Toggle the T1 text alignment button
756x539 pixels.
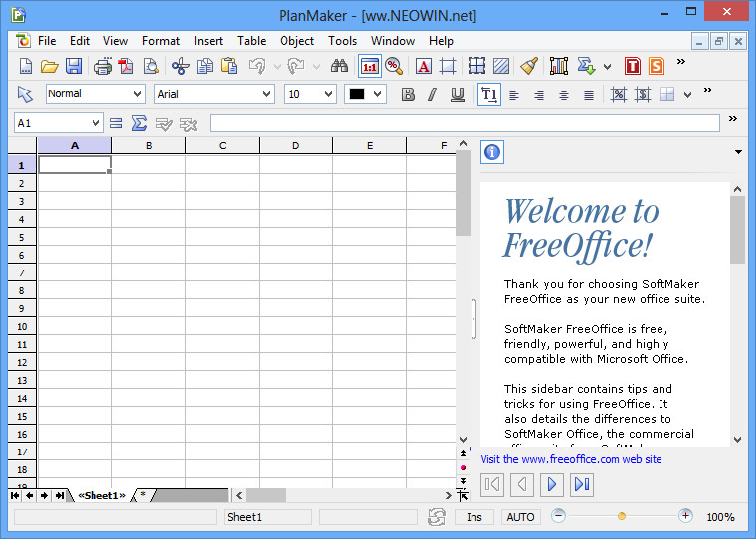click(x=489, y=94)
